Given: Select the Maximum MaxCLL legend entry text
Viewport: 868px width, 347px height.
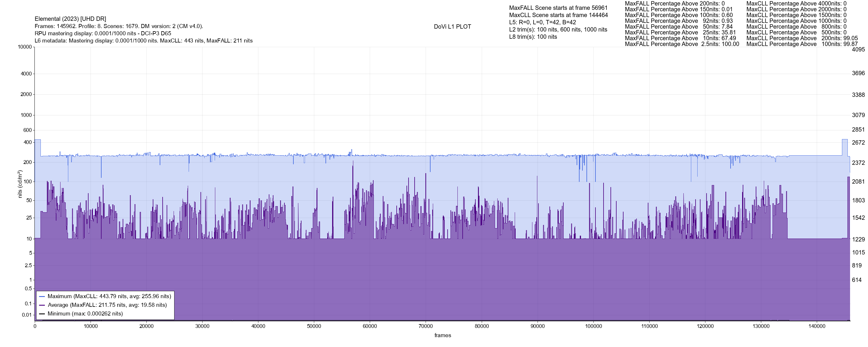Looking at the screenshot, I should point(109,296).
